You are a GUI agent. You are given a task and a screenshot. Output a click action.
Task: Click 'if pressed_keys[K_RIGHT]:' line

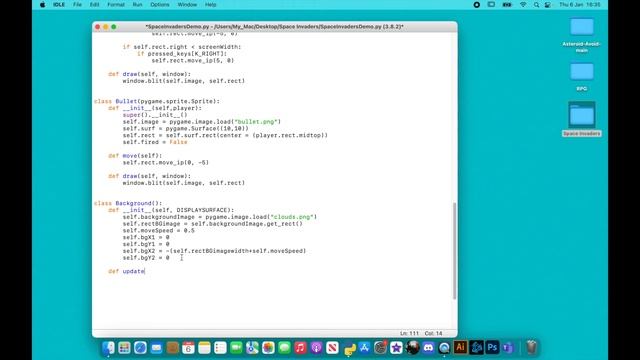[182, 53]
